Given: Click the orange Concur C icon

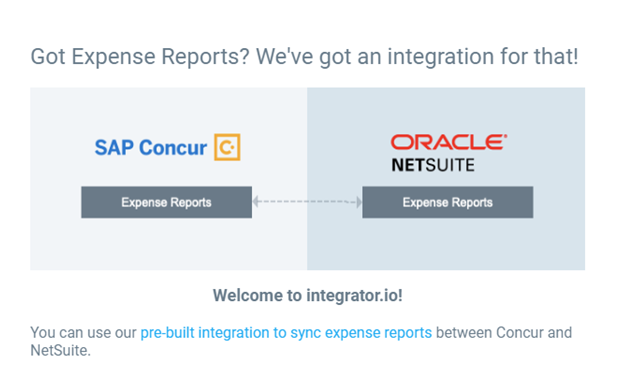Looking at the screenshot, I should (x=227, y=147).
